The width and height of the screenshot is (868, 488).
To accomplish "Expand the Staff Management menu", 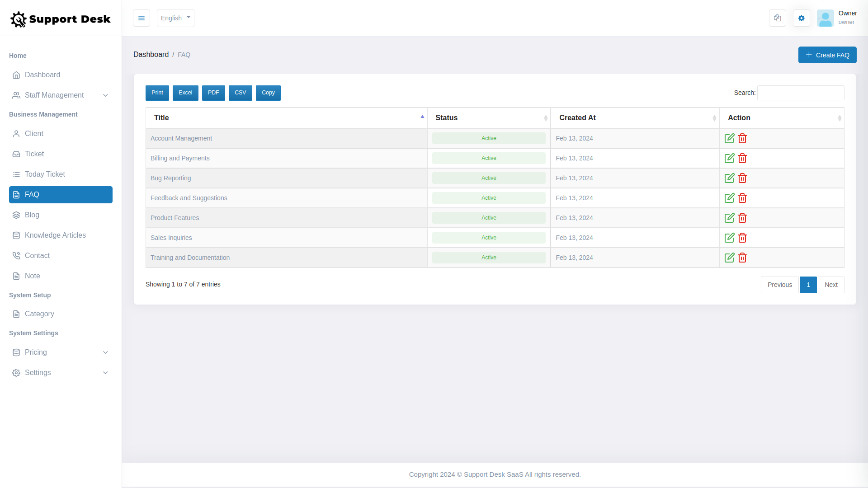I will (54, 95).
